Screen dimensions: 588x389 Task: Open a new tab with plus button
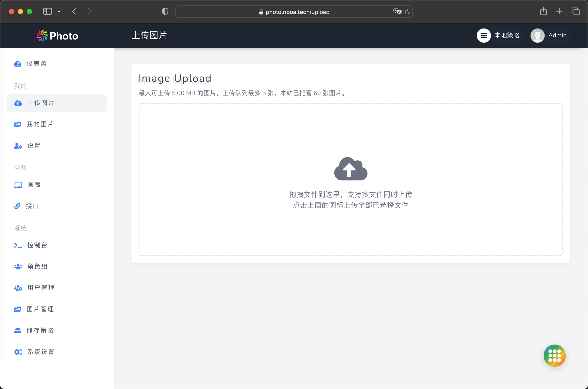[x=559, y=11]
